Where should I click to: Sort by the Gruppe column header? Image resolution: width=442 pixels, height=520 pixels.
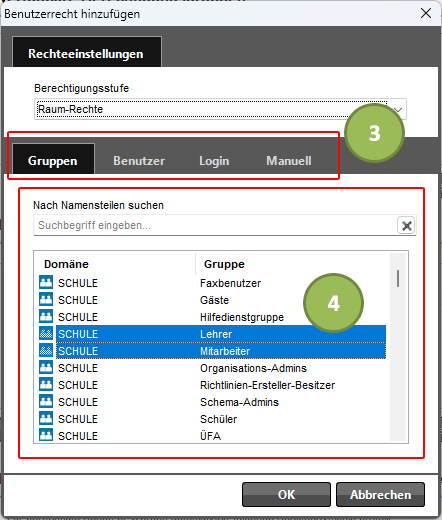coord(224,264)
